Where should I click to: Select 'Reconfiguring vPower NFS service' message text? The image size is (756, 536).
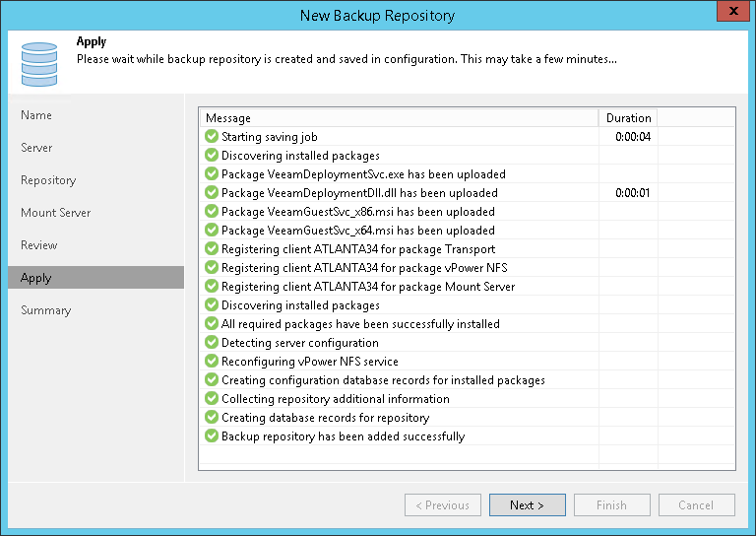click(x=309, y=362)
